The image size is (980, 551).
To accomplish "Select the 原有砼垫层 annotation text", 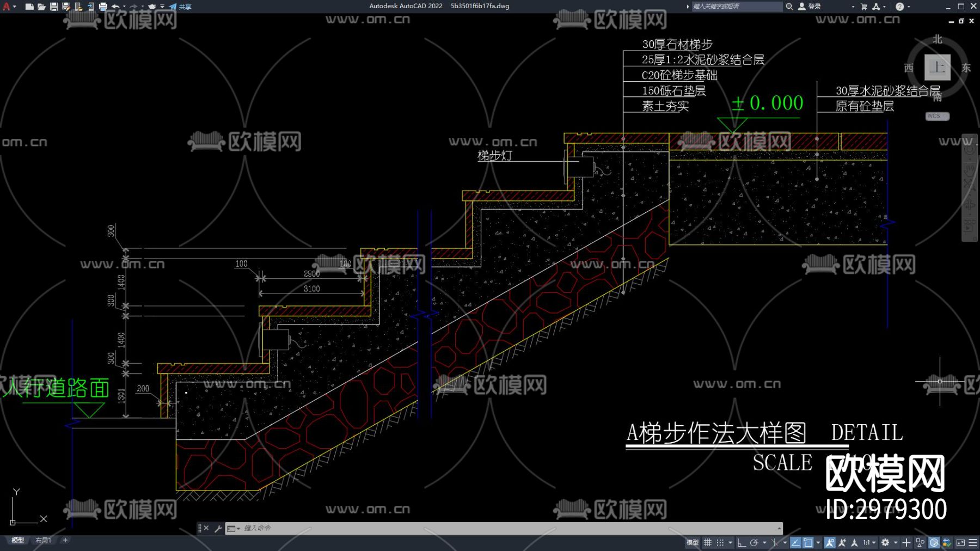I will click(865, 106).
